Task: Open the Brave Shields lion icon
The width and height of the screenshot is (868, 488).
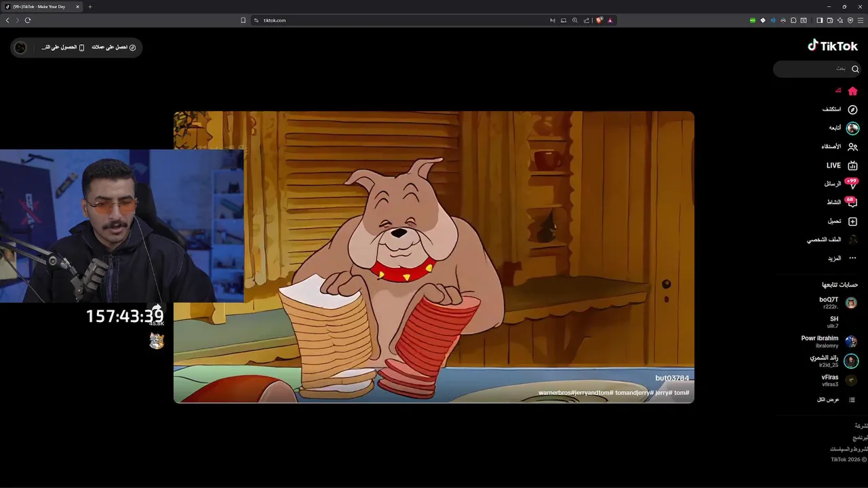Action: (x=599, y=20)
